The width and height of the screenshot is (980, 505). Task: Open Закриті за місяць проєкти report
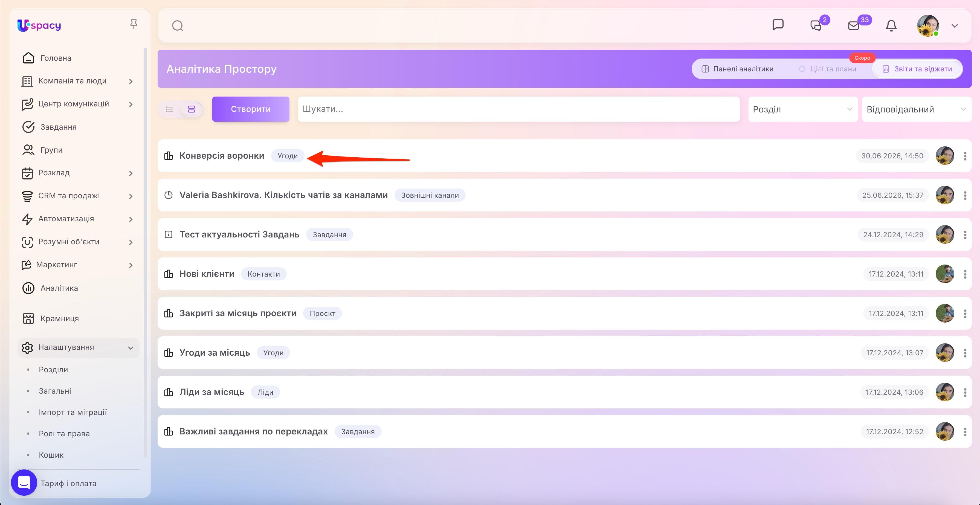click(238, 313)
